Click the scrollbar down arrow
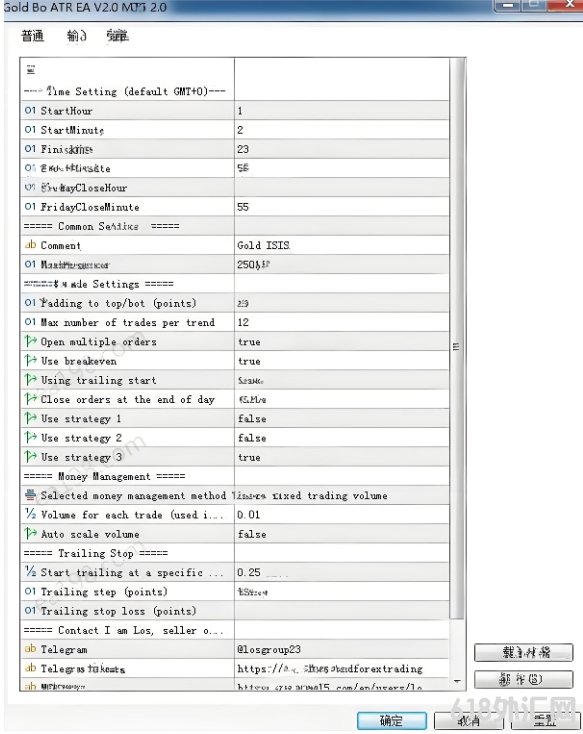The width and height of the screenshot is (583, 734). pyautogui.click(x=457, y=682)
